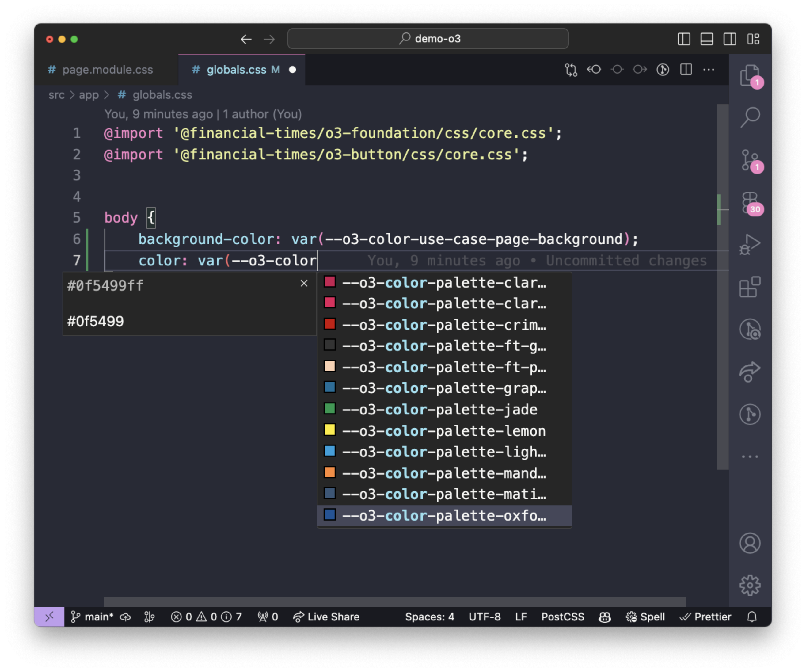Pick the palette-grap suggestion

[444, 388]
